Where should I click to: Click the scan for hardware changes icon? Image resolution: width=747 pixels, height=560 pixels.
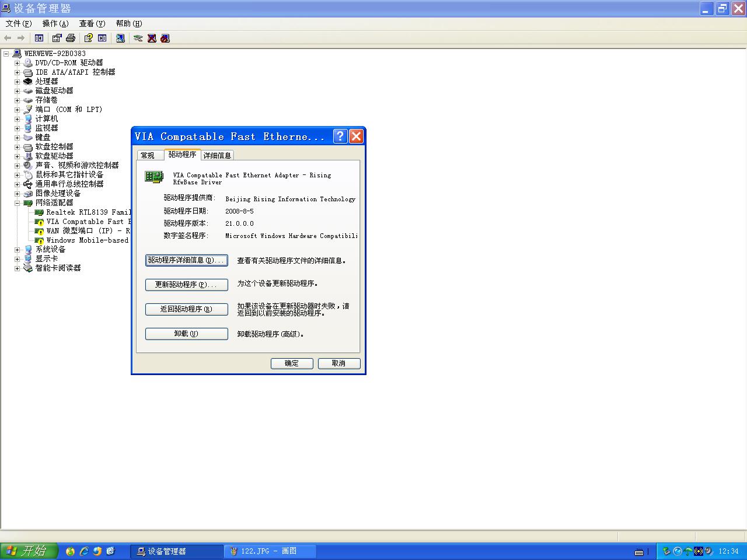click(x=120, y=38)
